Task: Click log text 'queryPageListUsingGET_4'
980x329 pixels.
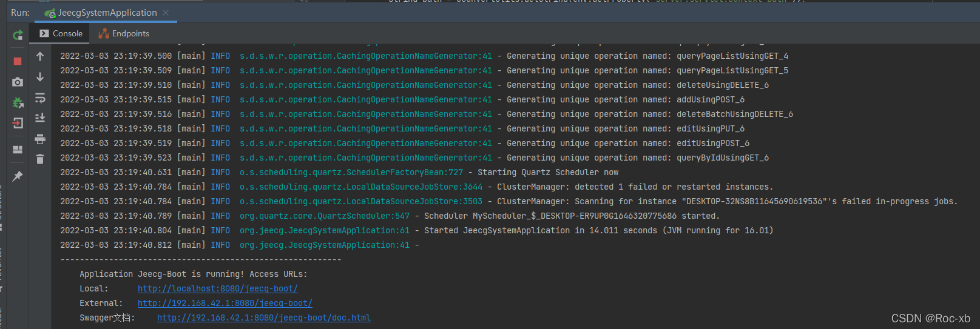Action: tap(732, 56)
